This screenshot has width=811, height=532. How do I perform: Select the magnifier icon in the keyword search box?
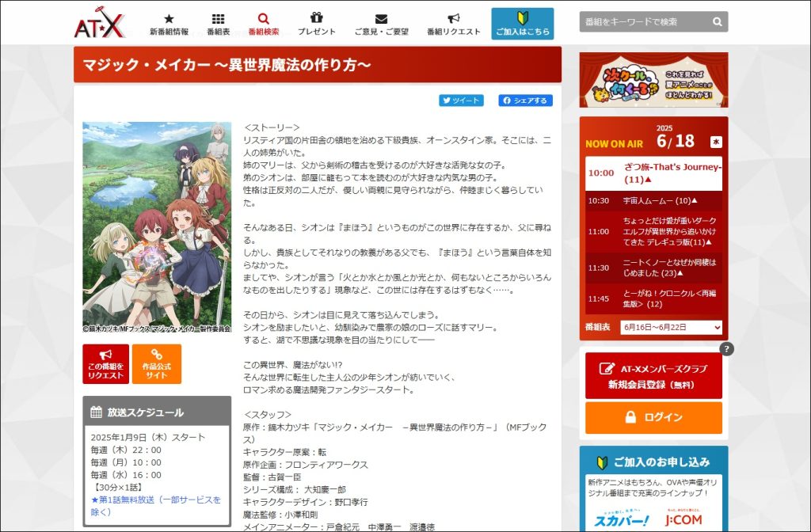click(x=717, y=21)
